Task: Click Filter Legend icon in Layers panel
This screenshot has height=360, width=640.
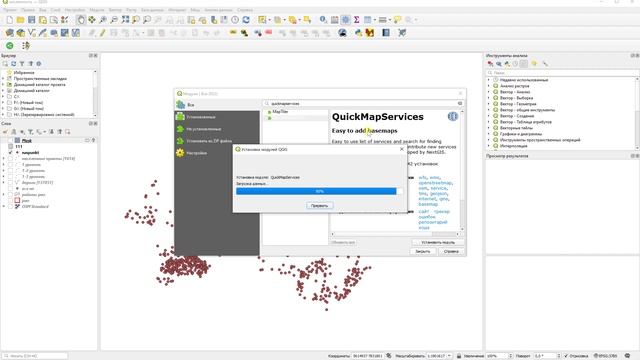Action: [x=31, y=132]
